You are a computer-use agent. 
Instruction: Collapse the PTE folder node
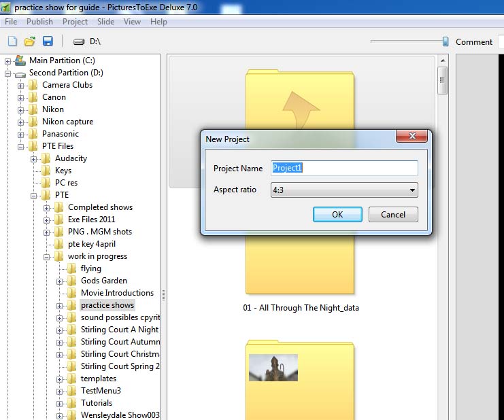pos(33,196)
